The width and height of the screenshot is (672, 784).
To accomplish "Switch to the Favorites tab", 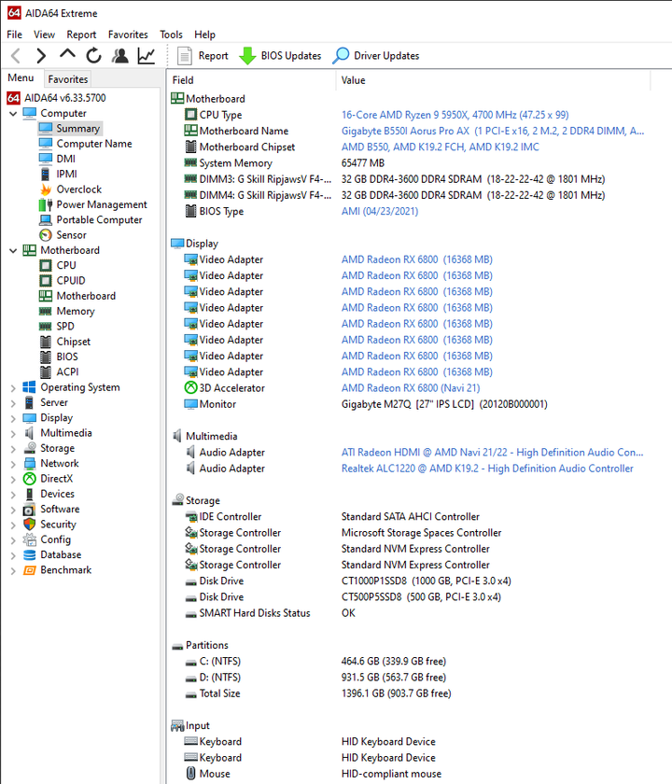I will pyautogui.click(x=68, y=79).
